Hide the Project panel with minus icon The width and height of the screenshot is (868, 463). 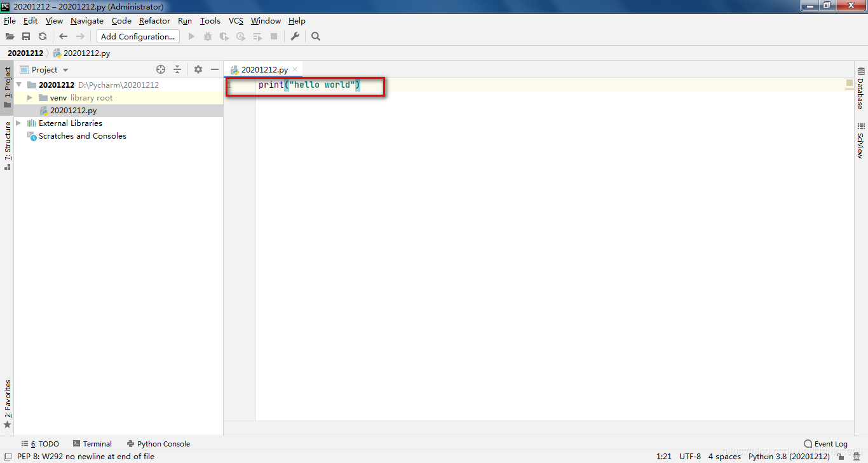pyautogui.click(x=215, y=69)
